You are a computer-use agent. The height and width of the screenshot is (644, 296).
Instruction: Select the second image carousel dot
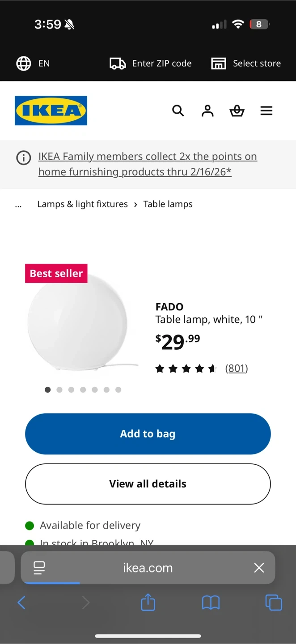[59, 390]
